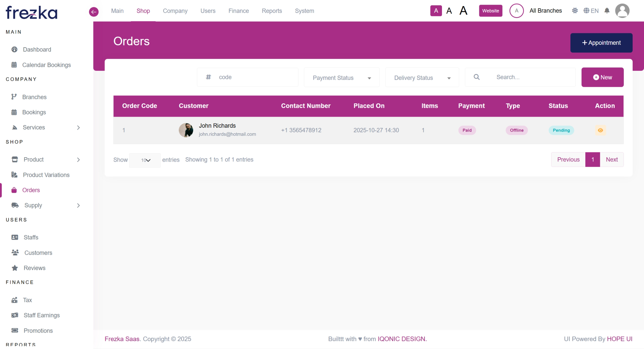
Task: View order details eye icon
Action: click(600, 130)
